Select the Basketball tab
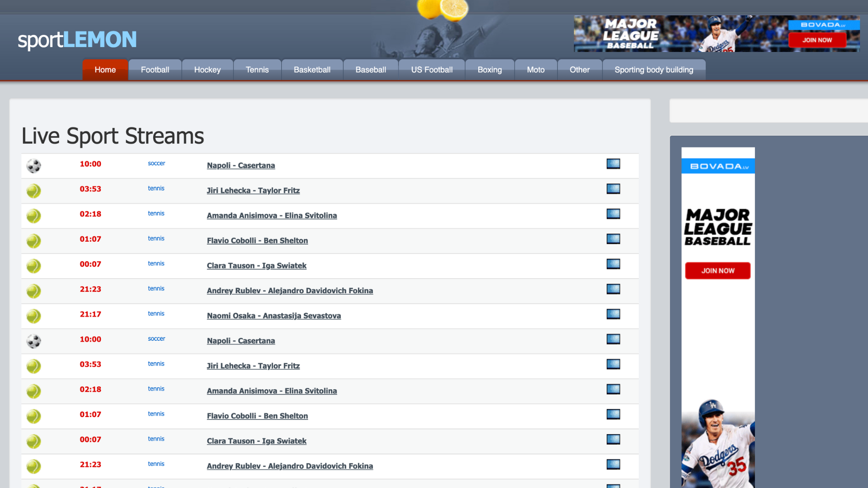The image size is (868, 488). tap(312, 70)
